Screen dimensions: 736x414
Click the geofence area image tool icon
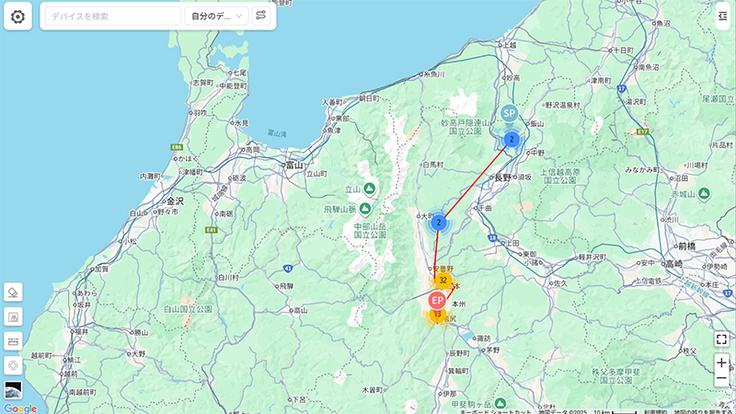point(13,317)
